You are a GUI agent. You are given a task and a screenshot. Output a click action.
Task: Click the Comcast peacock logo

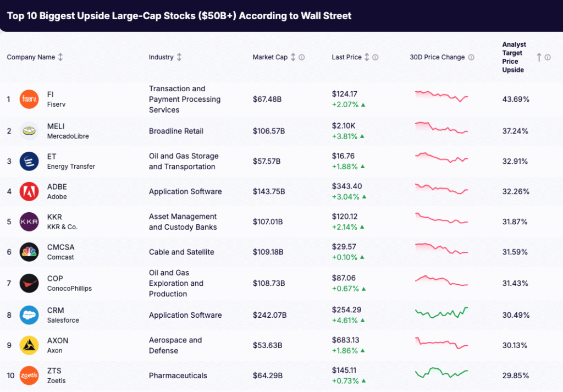pyautogui.click(x=29, y=252)
